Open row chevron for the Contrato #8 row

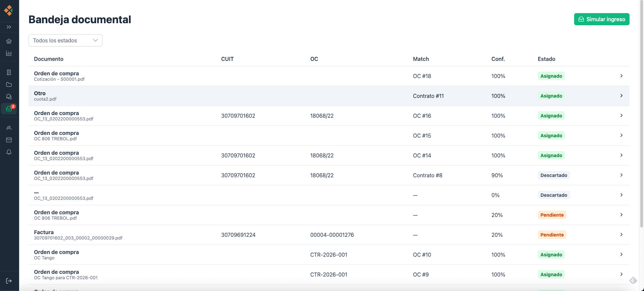pyautogui.click(x=621, y=175)
